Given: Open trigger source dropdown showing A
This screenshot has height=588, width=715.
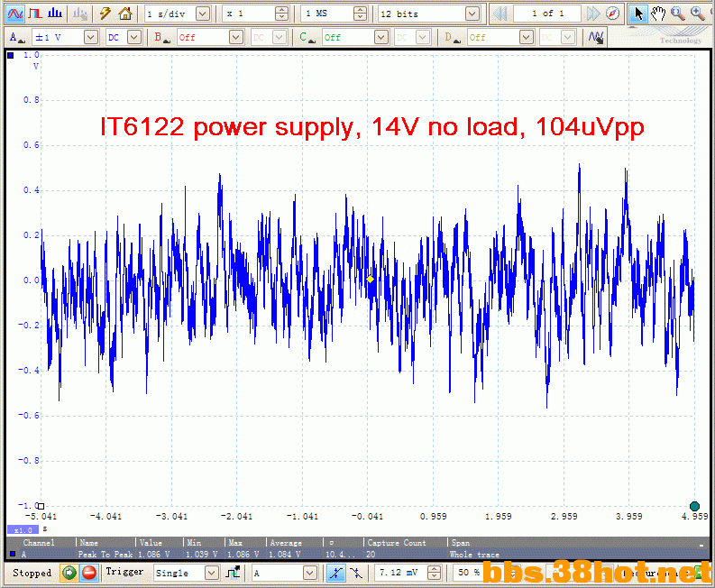Looking at the screenshot, I should tap(310, 573).
